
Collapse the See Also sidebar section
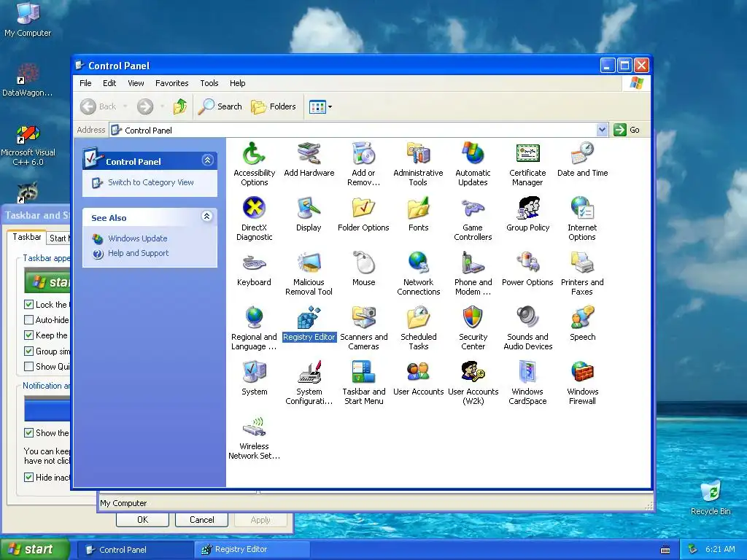[206, 216]
